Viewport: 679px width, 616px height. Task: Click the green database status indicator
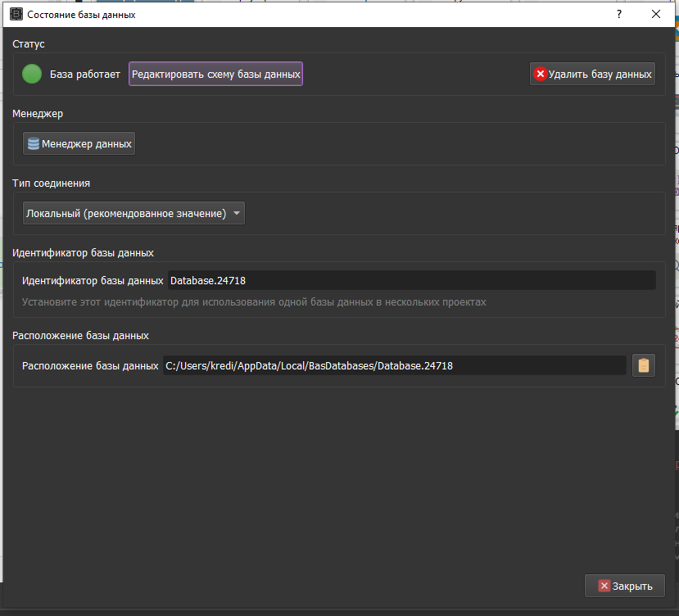pos(31,73)
